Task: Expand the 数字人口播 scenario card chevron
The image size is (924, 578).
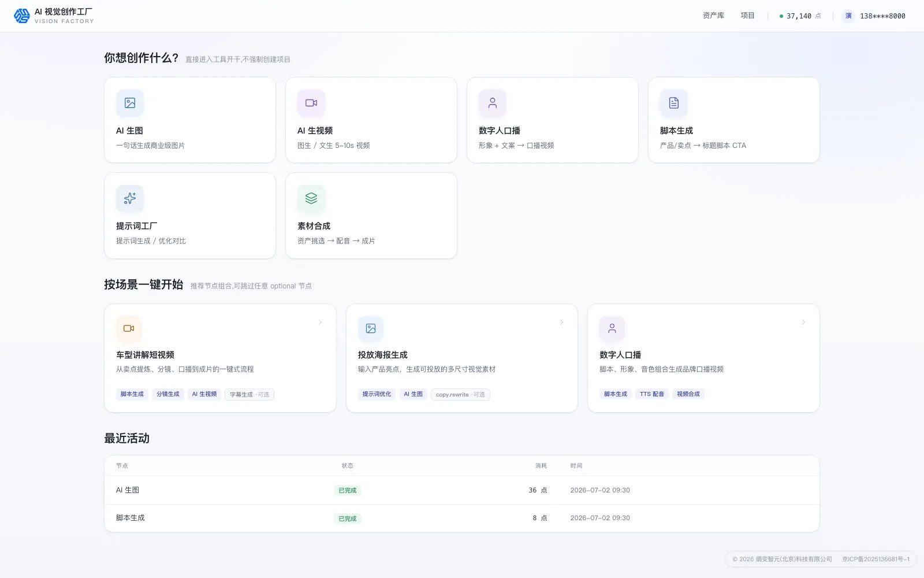Action: pos(803,323)
